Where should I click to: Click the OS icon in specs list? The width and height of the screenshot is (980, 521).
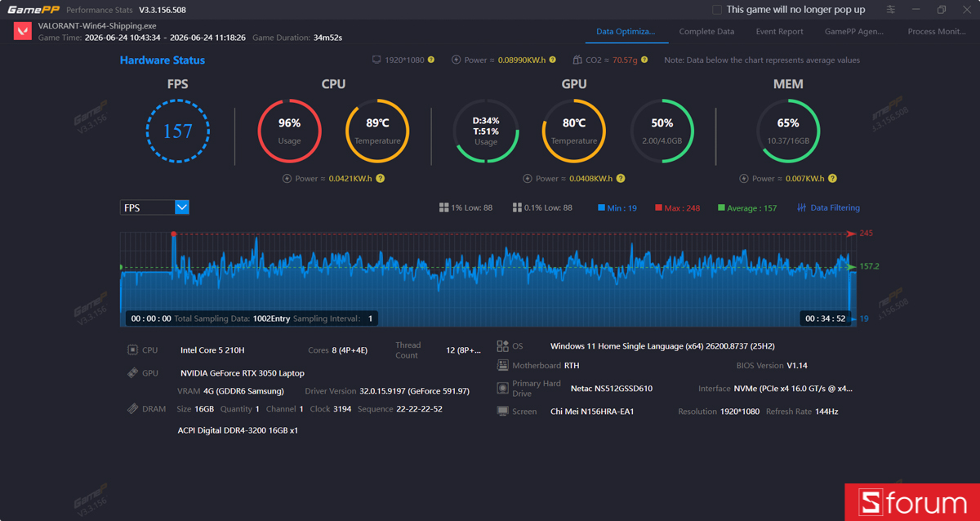pos(503,346)
